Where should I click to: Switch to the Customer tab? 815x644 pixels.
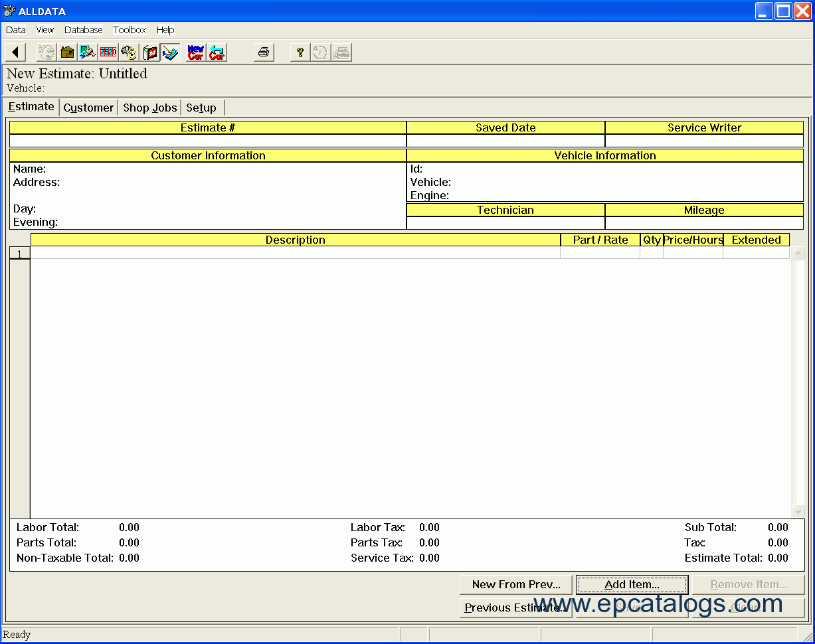(89, 108)
